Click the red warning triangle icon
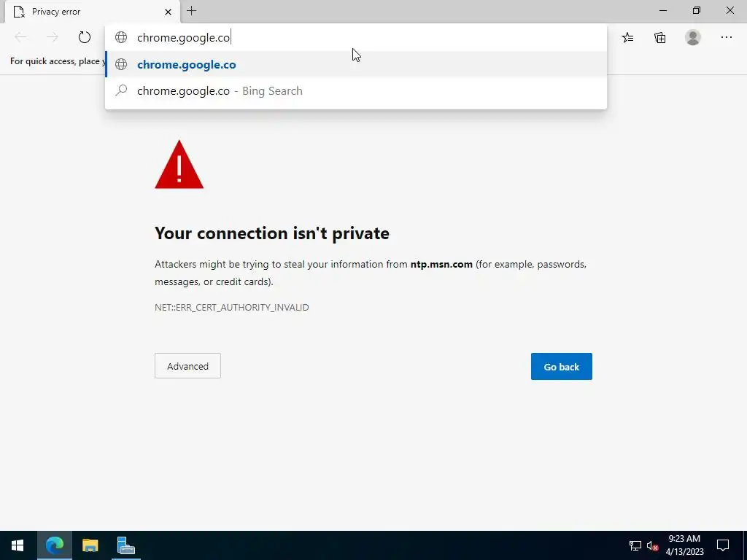This screenshot has width=747, height=560. tap(179, 166)
